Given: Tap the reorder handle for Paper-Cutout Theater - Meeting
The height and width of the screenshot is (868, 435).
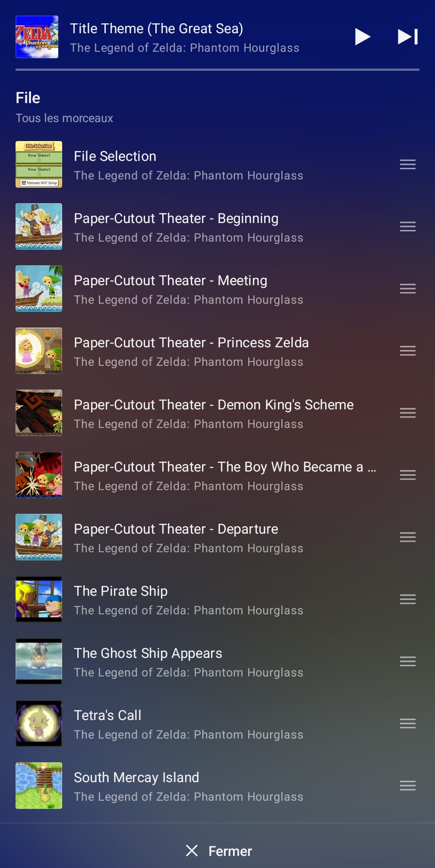Looking at the screenshot, I should tap(407, 289).
